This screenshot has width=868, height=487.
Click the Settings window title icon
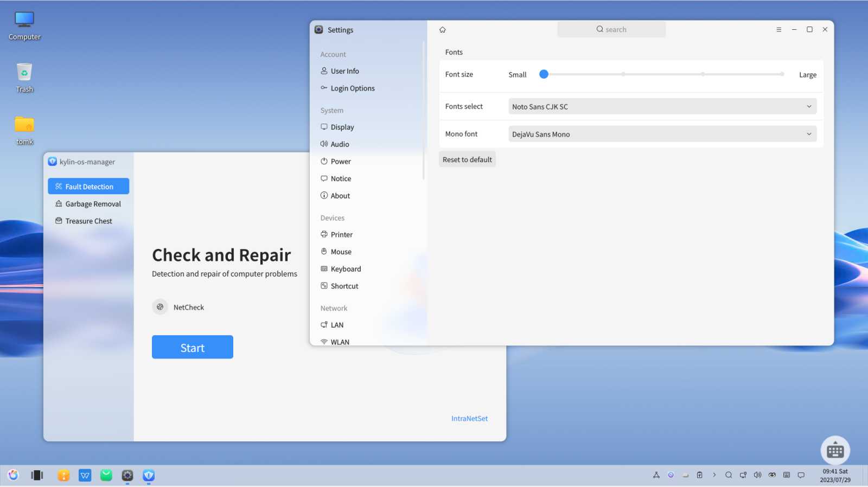319,30
